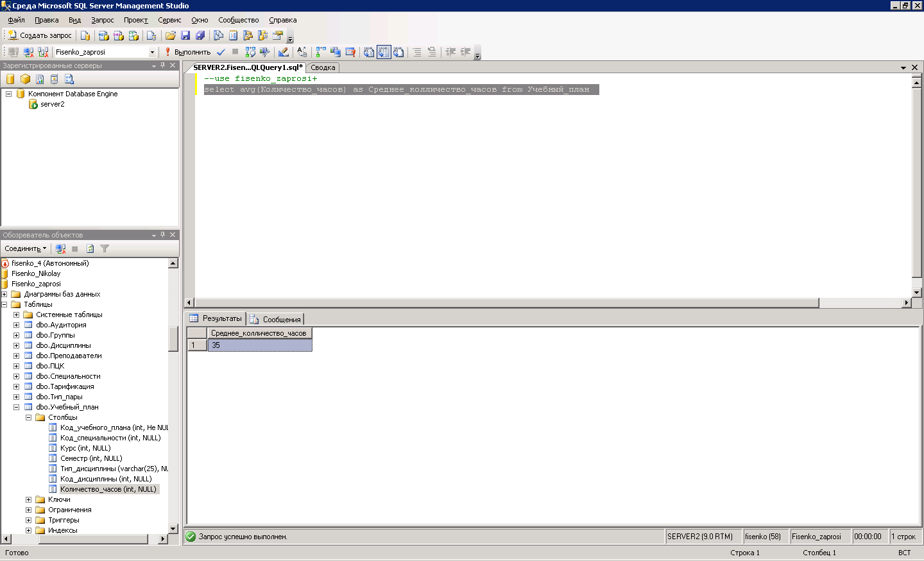Screen dimensions: 924x561
Task: Click the Reporting Services icon in registered servers
Action: coord(40,79)
